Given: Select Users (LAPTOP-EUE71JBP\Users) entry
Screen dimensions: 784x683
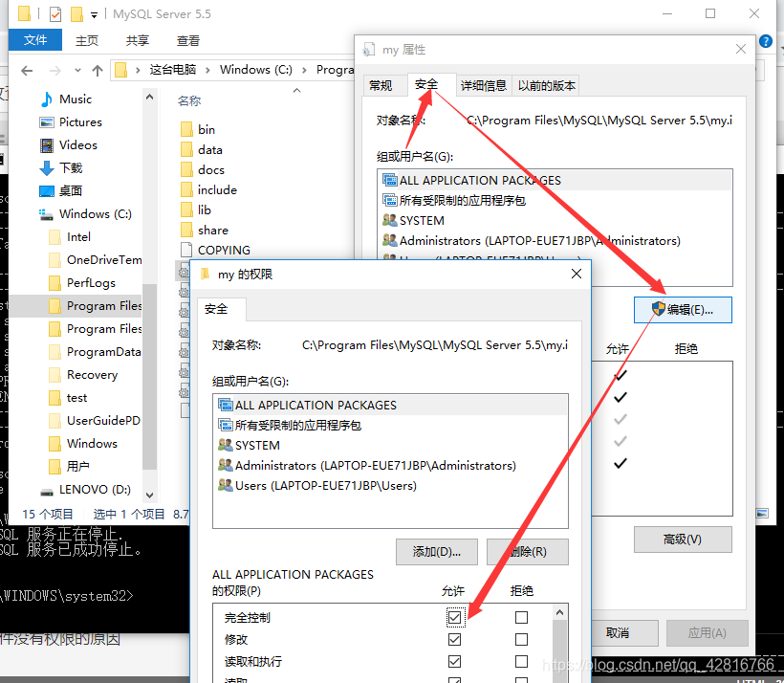Looking at the screenshot, I should click(x=390, y=485).
